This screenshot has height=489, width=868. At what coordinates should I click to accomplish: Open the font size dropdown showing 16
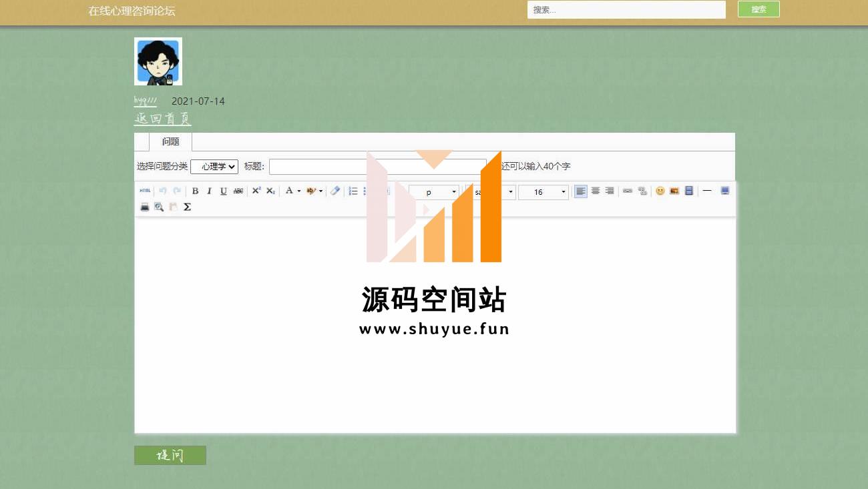coord(544,192)
